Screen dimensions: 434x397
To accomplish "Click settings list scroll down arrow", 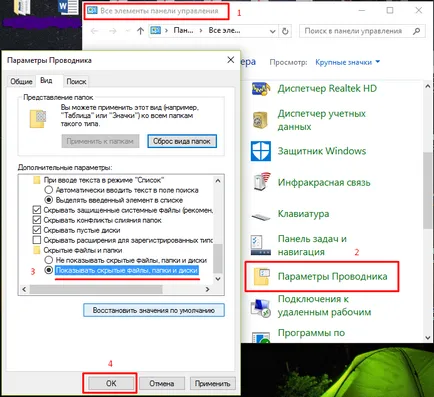I will [218, 279].
